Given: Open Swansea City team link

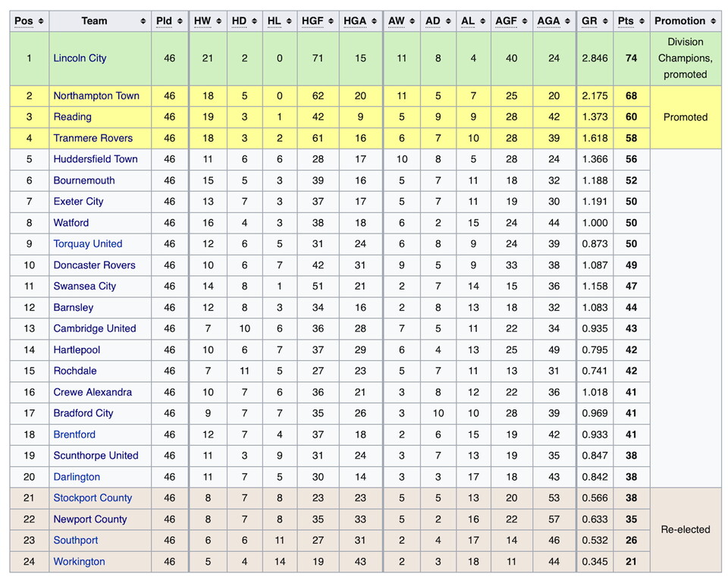Looking at the screenshot, I should point(84,287).
